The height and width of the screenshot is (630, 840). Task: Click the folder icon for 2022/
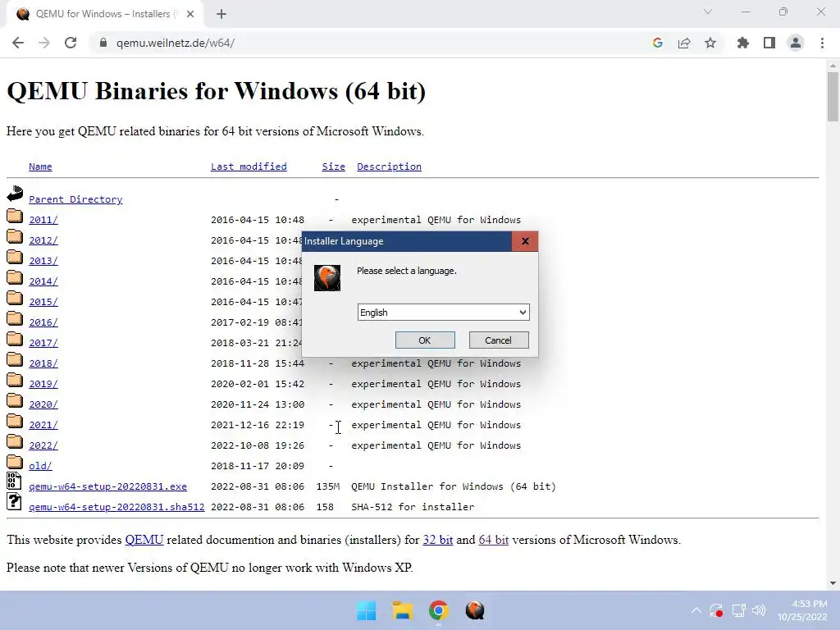click(x=15, y=442)
